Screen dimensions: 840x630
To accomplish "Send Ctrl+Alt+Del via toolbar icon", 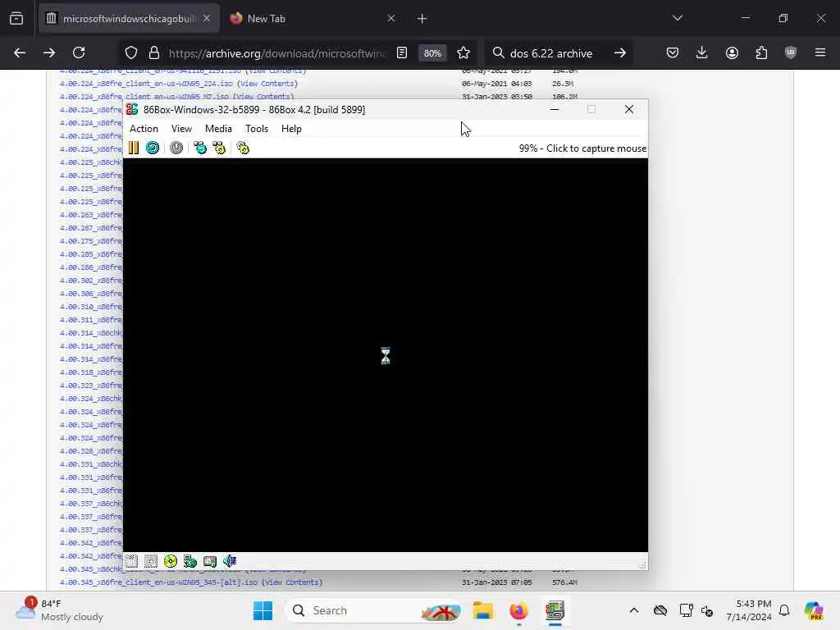I will pos(200,148).
